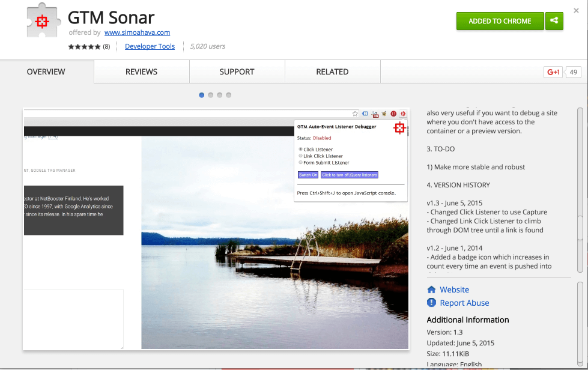Click the "v1.2 - June 1, 2014" line
The height and width of the screenshot is (370, 588).
click(455, 248)
